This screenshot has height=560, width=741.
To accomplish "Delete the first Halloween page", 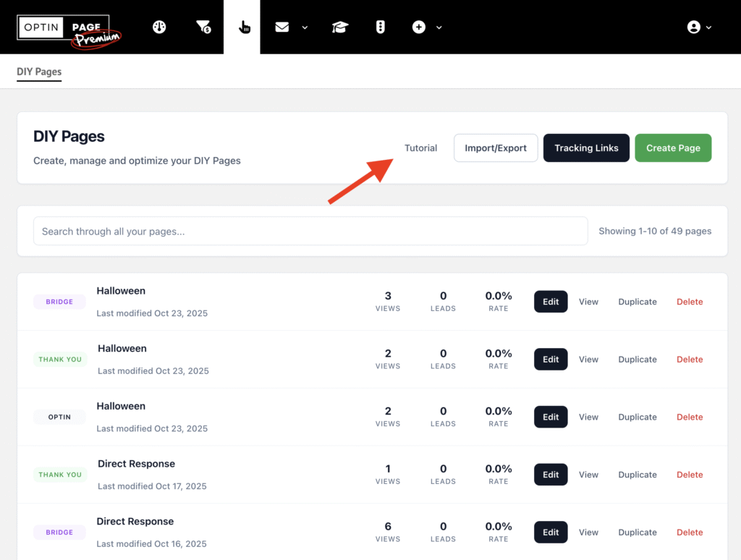I will (x=689, y=302).
